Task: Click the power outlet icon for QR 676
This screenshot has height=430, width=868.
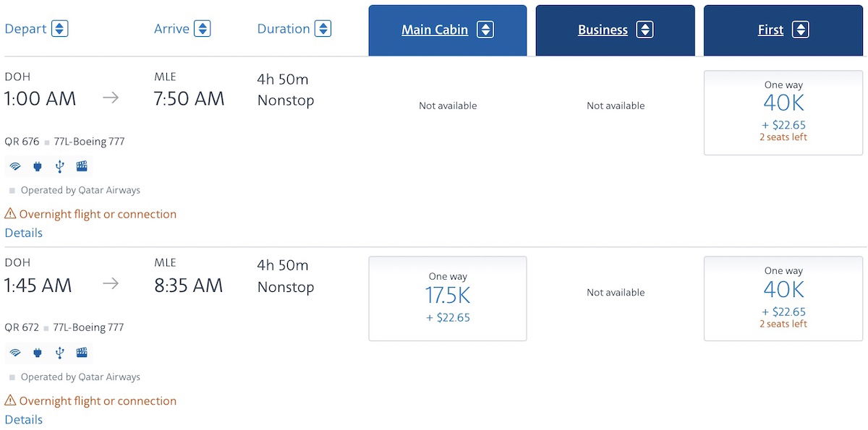Action: (38, 167)
